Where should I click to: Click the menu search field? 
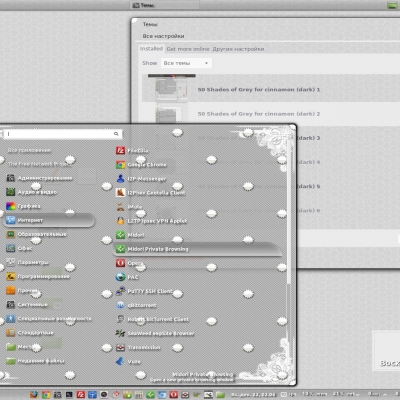point(62,134)
